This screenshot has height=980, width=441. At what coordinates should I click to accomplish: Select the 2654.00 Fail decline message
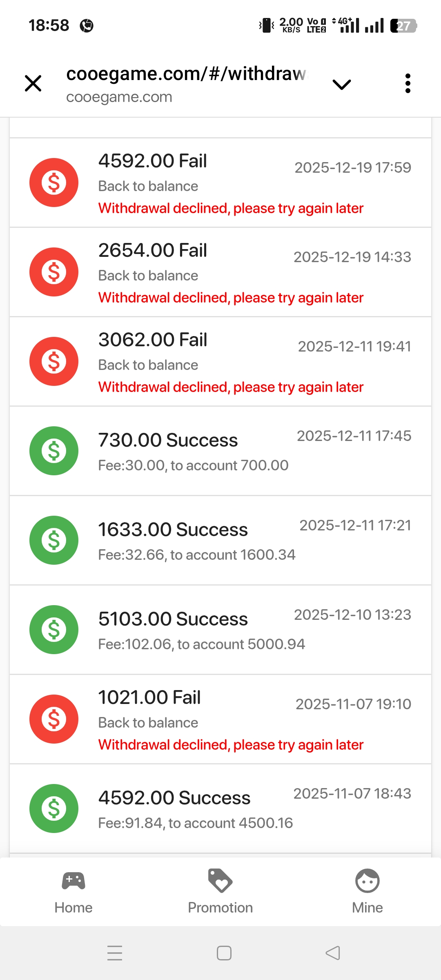coord(231,298)
